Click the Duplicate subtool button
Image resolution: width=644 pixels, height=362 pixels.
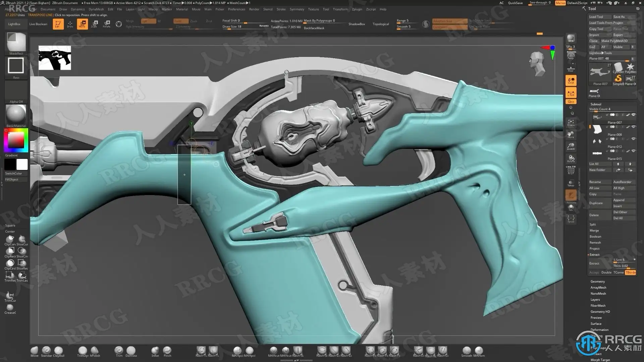click(596, 203)
